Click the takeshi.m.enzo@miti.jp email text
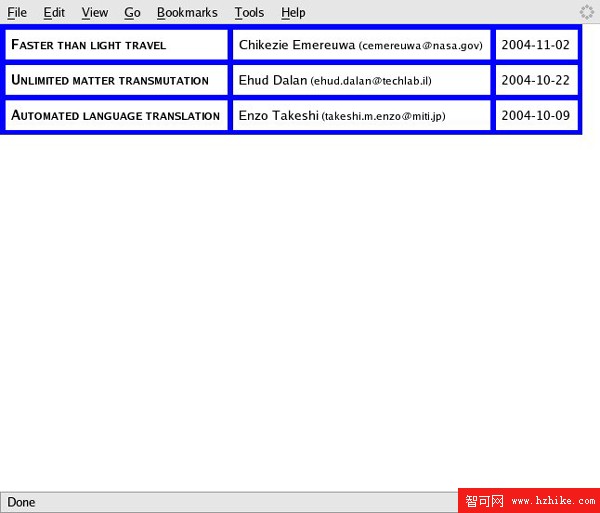600x513 pixels. [384, 116]
